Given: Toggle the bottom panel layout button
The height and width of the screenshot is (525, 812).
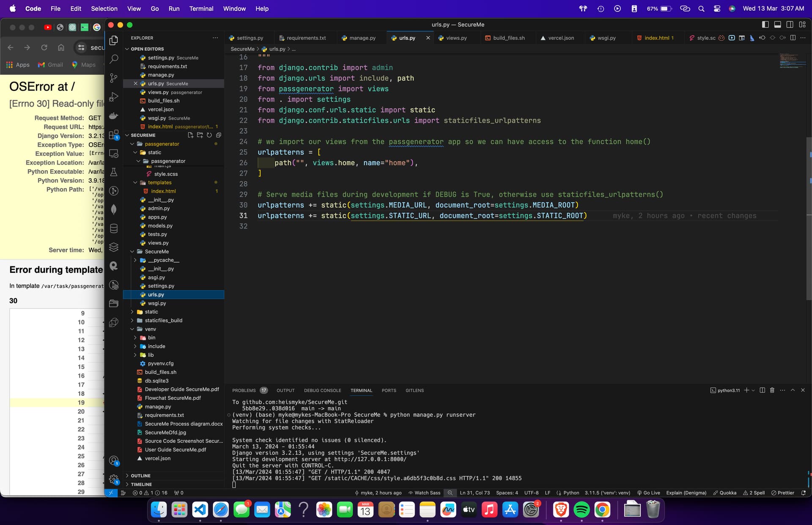Looking at the screenshot, I should click(777, 25).
